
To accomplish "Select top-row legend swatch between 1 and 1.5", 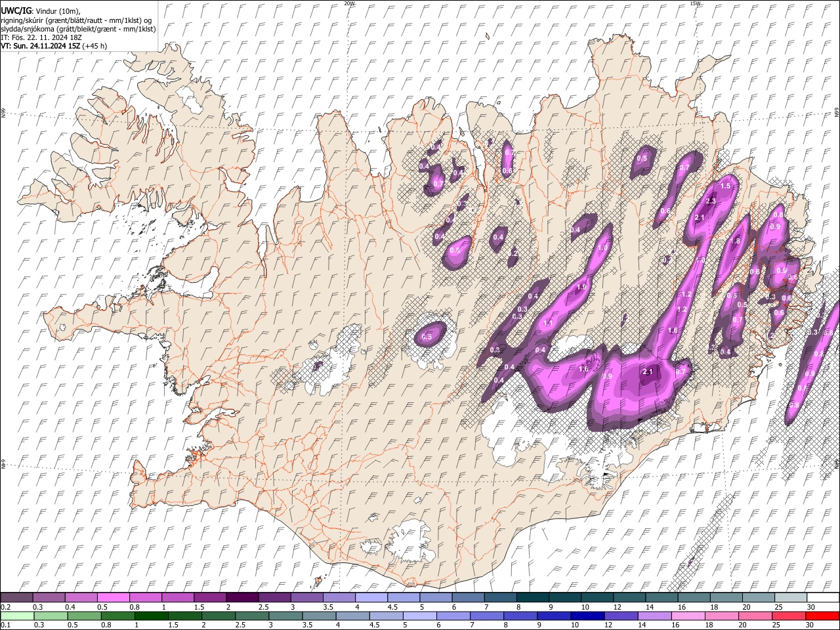I will pyautogui.click(x=178, y=597).
